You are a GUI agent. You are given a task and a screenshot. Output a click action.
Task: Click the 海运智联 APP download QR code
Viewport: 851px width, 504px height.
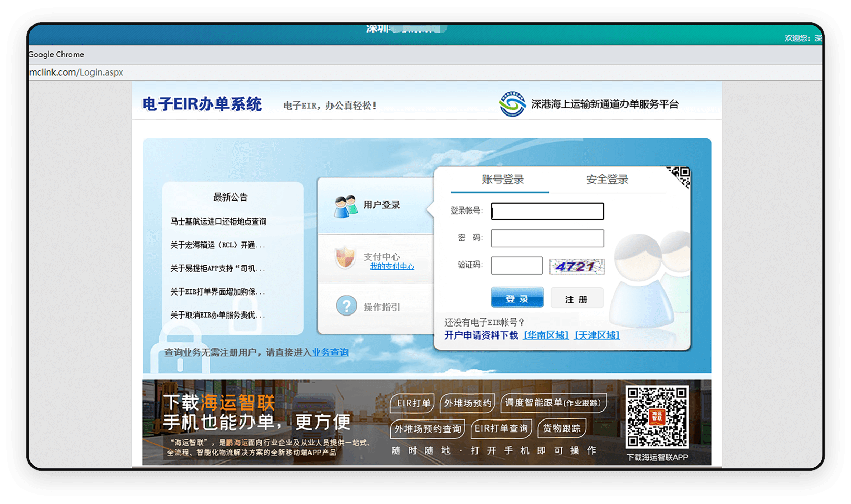click(x=657, y=417)
